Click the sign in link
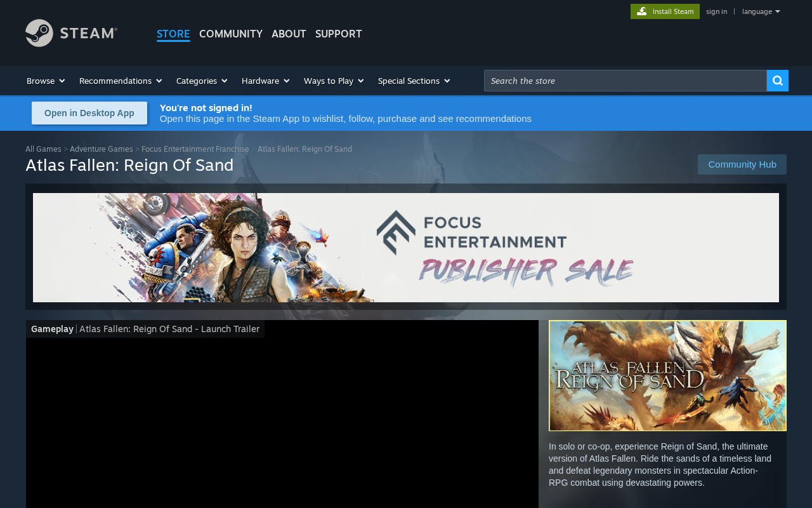 coord(716,11)
